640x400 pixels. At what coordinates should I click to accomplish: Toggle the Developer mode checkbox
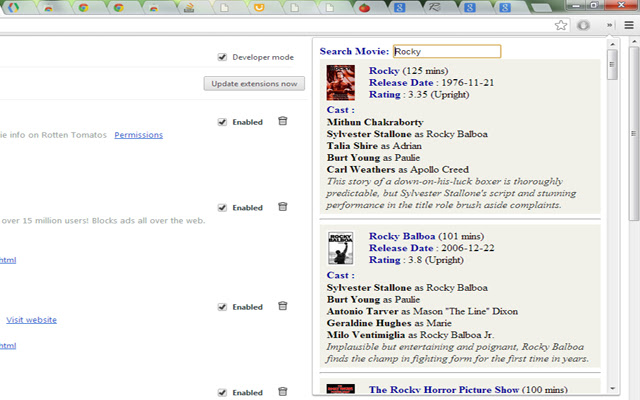point(222,57)
